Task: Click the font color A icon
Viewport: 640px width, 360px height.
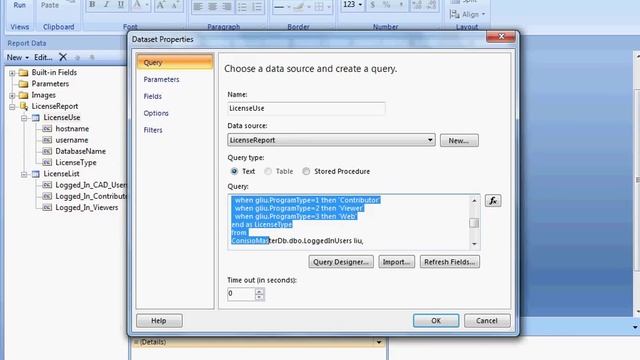Action: 137,5
